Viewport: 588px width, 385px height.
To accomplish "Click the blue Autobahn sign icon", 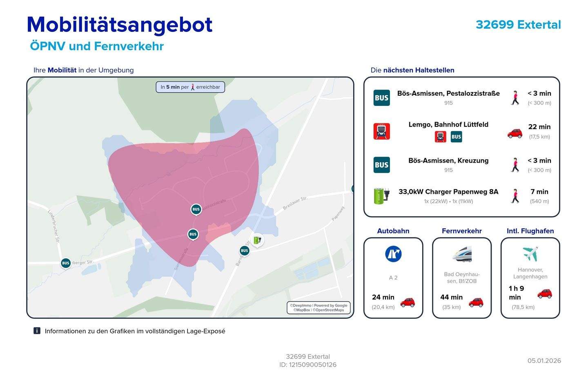I will click(393, 254).
